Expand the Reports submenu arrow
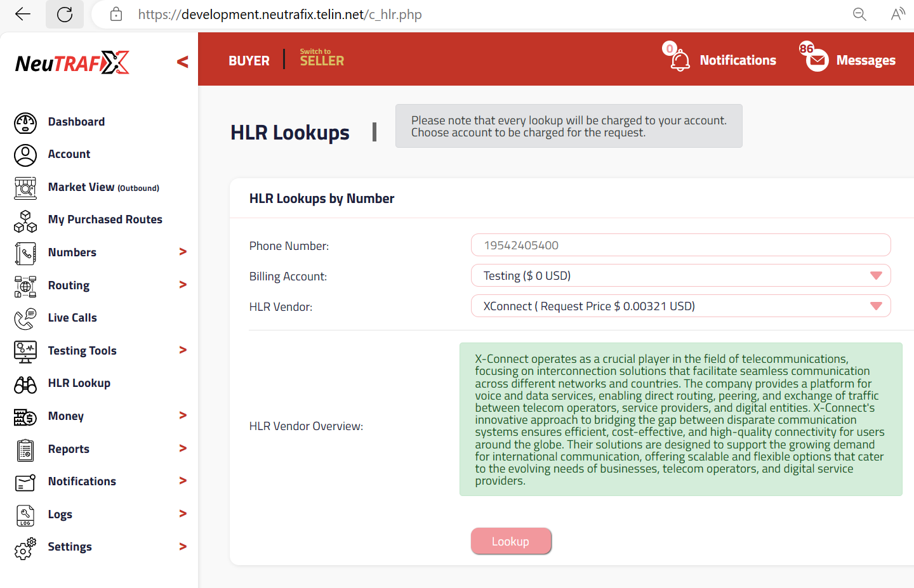Image resolution: width=914 pixels, height=588 pixels. (x=183, y=448)
